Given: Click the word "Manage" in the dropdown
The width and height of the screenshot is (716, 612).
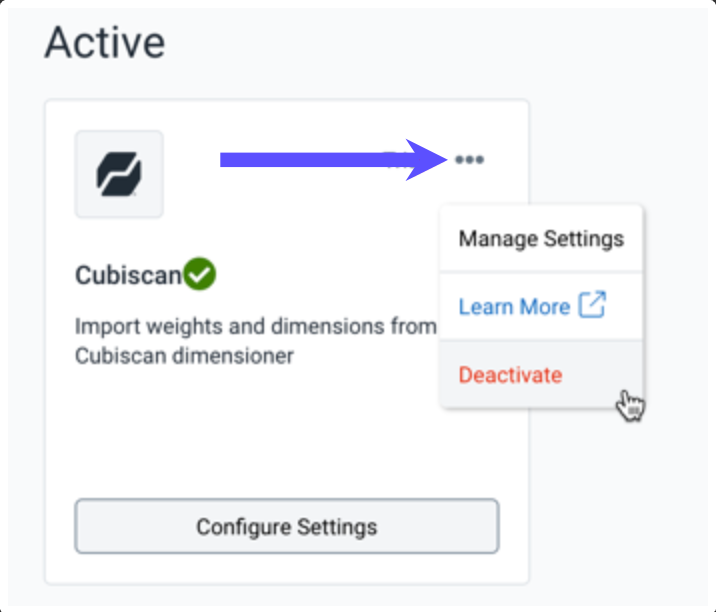Looking at the screenshot, I should [497, 239].
